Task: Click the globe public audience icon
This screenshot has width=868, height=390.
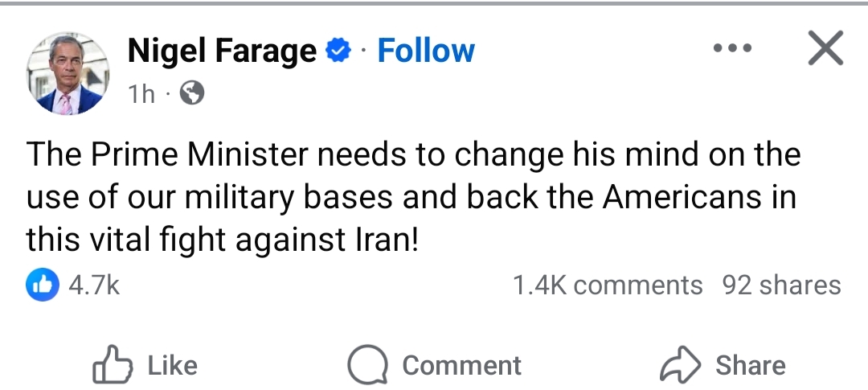Action: pos(191,94)
